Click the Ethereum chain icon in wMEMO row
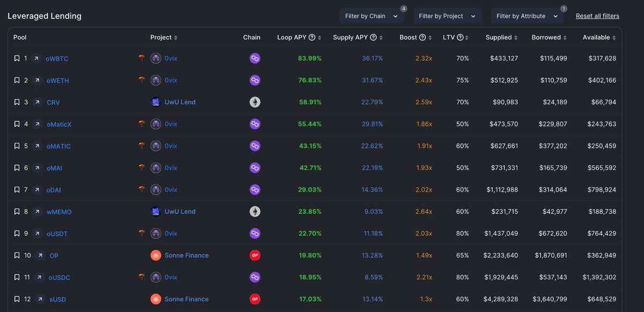Viewport: 644px width, 312px height. (255, 212)
